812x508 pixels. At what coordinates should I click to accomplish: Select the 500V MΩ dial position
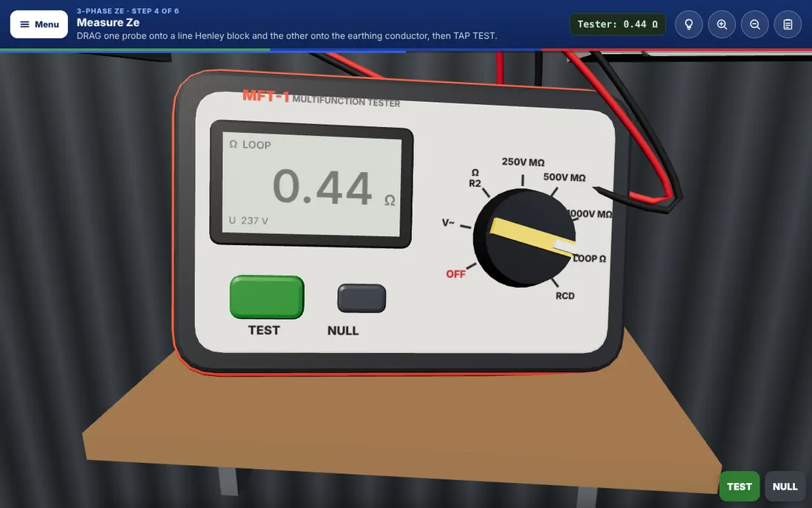[565, 177]
